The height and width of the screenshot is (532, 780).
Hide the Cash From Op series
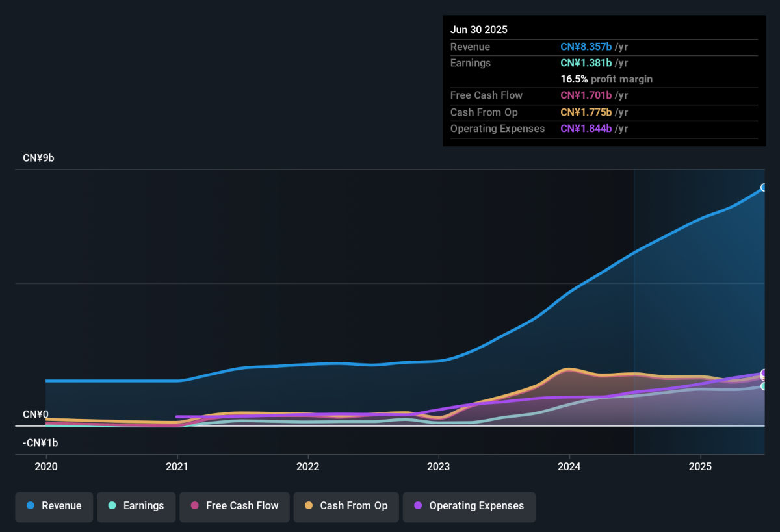point(346,506)
